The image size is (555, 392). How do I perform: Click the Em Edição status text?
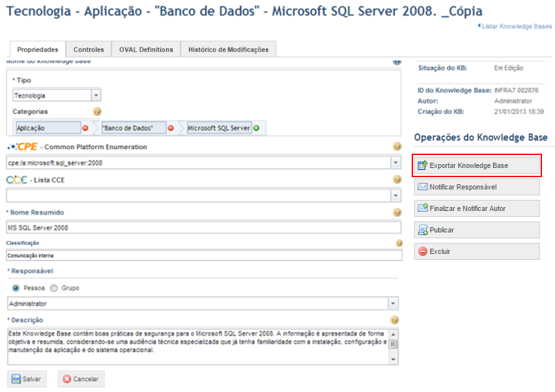pyautogui.click(x=509, y=68)
